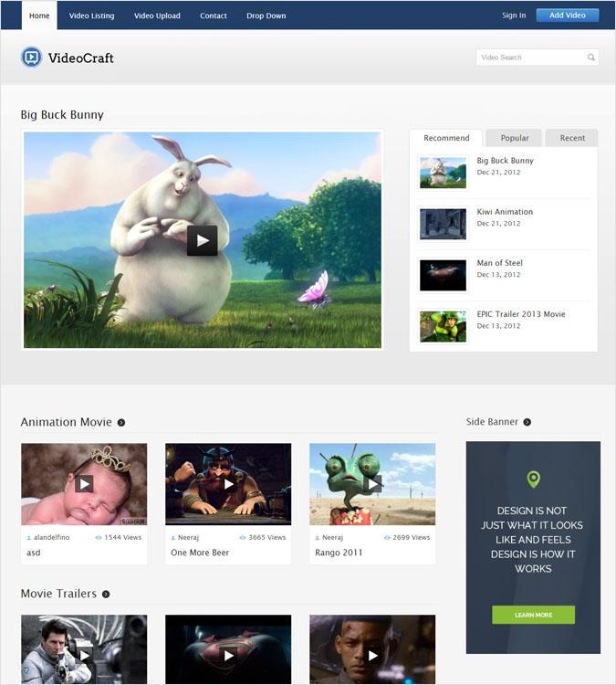The width and height of the screenshot is (616, 685).
Task: Select the Recommend tab
Action: pyautogui.click(x=446, y=138)
